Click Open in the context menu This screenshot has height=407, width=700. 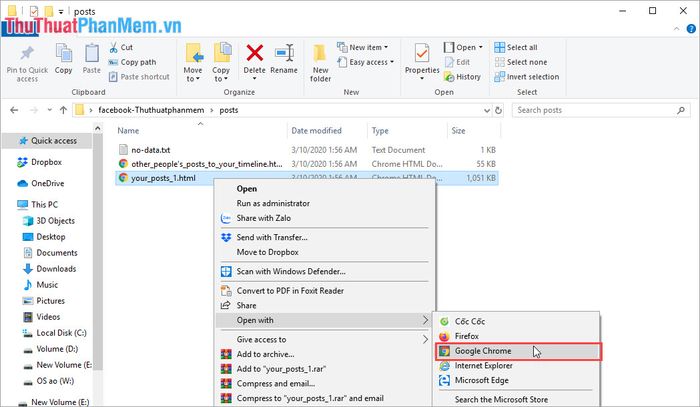point(246,189)
